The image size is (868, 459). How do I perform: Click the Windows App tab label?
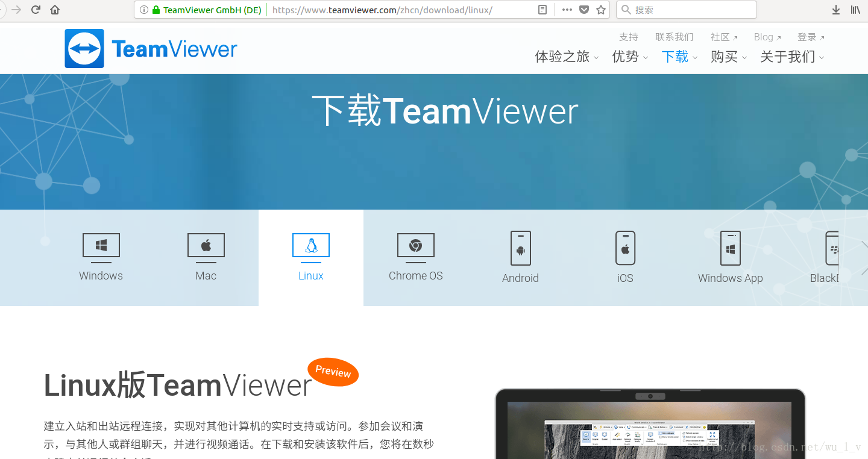[x=731, y=278]
